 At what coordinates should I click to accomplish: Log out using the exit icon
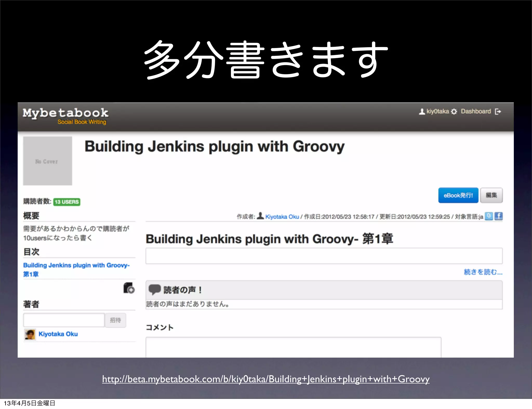click(498, 112)
